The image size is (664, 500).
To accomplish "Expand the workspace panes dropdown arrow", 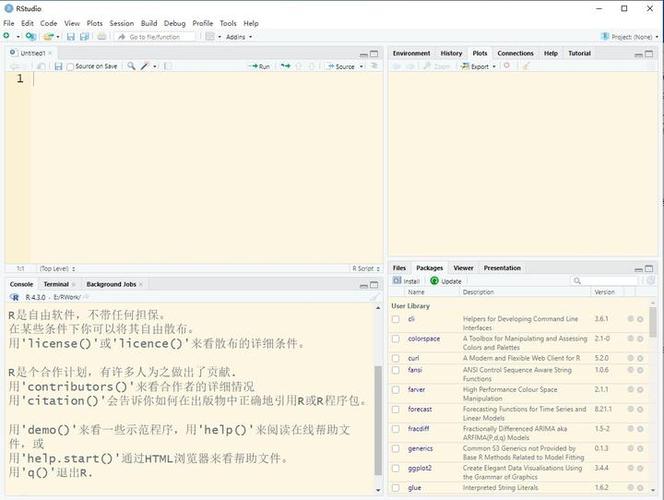I will [219, 37].
